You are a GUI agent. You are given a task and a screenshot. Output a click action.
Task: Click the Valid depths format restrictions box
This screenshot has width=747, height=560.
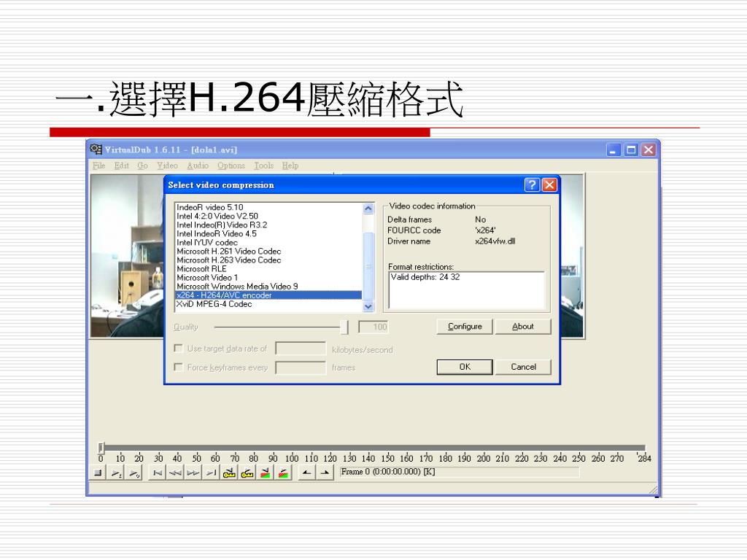[x=466, y=290]
